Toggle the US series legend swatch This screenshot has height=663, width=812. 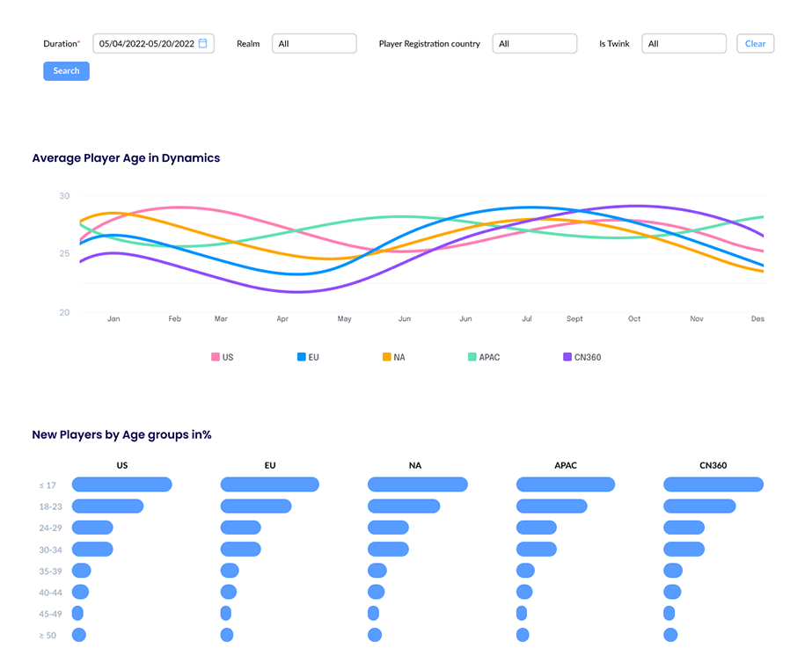pyautogui.click(x=215, y=357)
